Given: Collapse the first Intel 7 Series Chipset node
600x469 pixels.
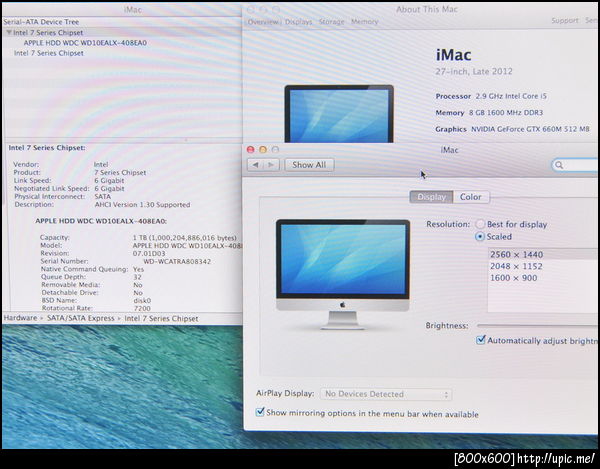Looking at the screenshot, I should point(9,33).
